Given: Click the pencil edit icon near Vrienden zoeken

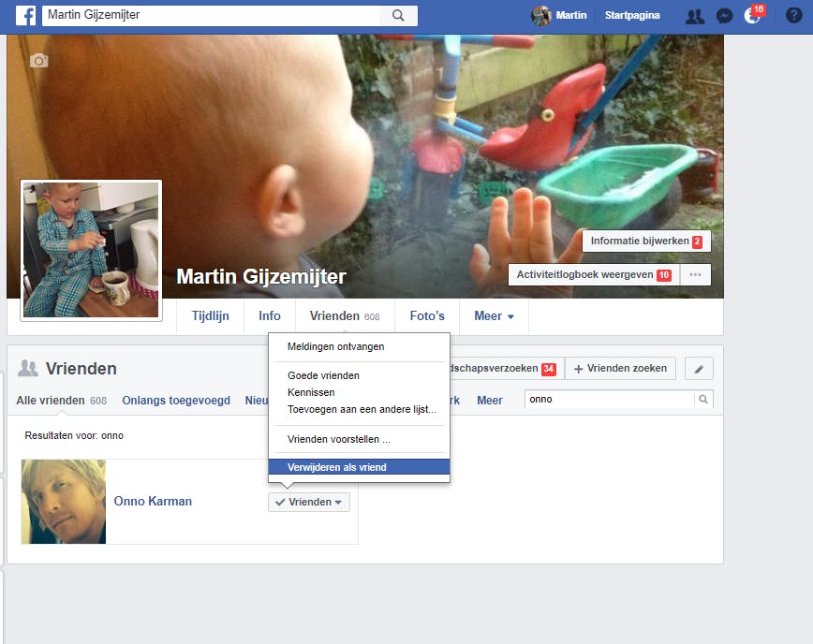Looking at the screenshot, I should [698, 368].
